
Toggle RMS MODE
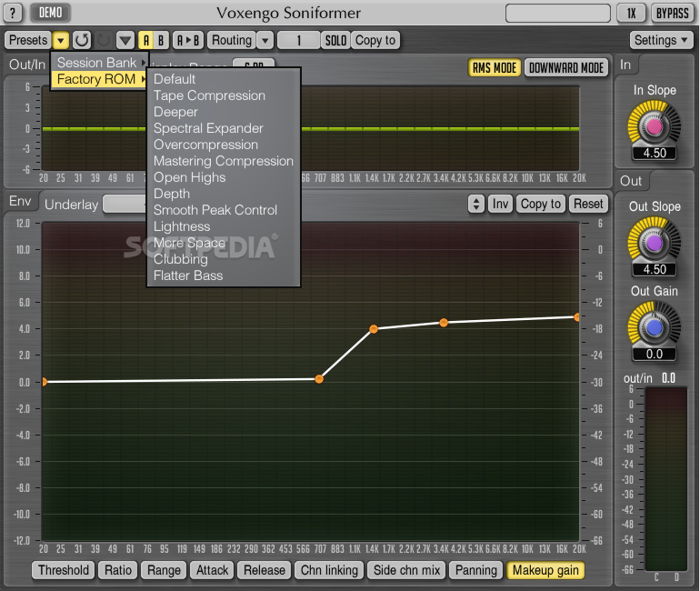[x=495, y=68]
